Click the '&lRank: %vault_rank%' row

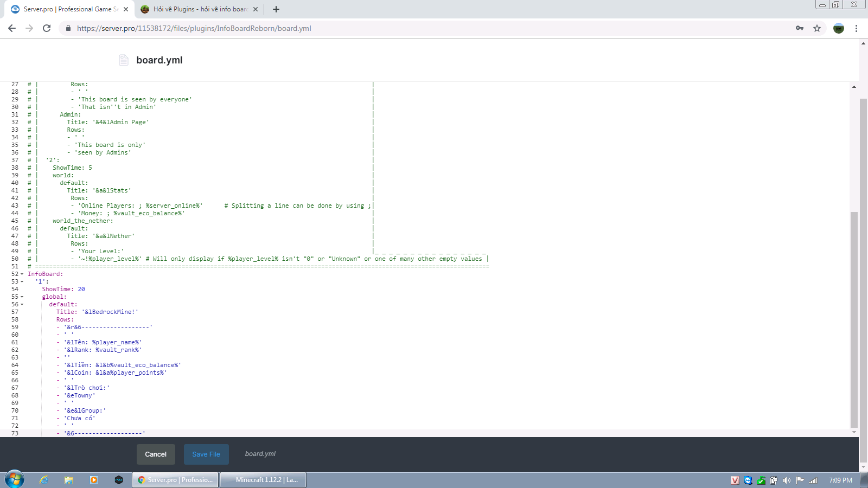(x=99, y=350)
